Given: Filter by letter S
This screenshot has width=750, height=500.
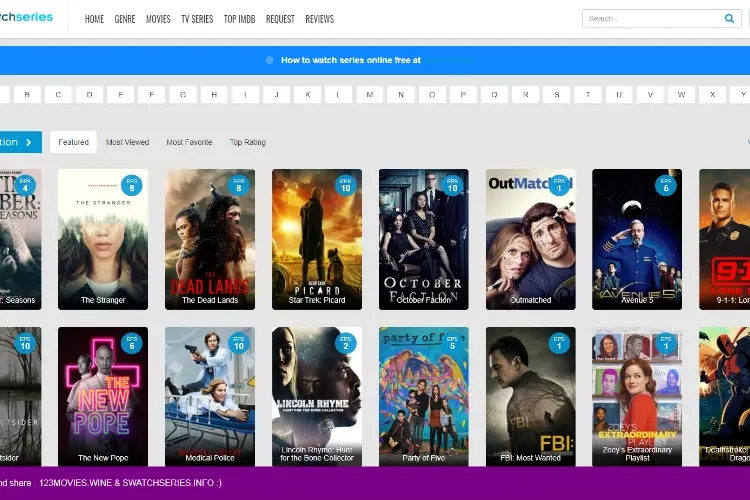Looking at the screenshot, I should (x=557, y=95).
